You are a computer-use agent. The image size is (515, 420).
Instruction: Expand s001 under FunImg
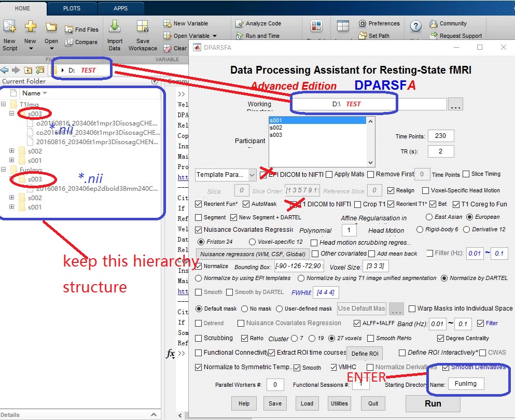coord(11,206)
